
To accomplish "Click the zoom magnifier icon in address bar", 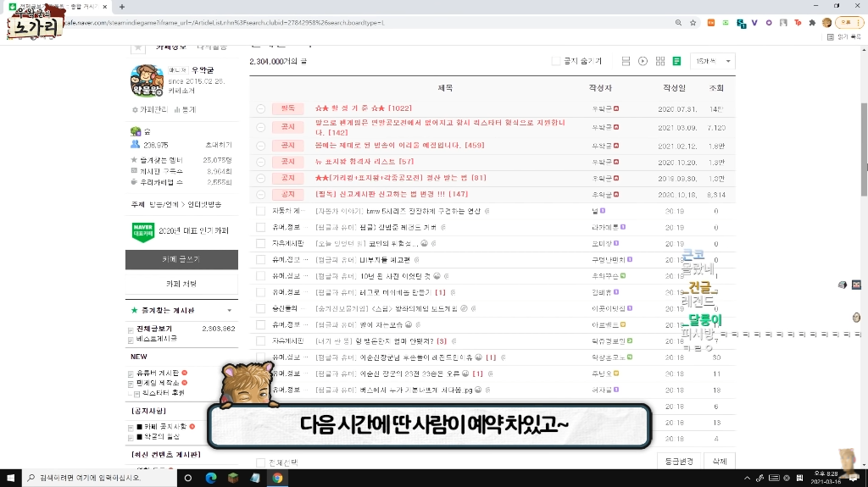I will [x=678, y=23].
